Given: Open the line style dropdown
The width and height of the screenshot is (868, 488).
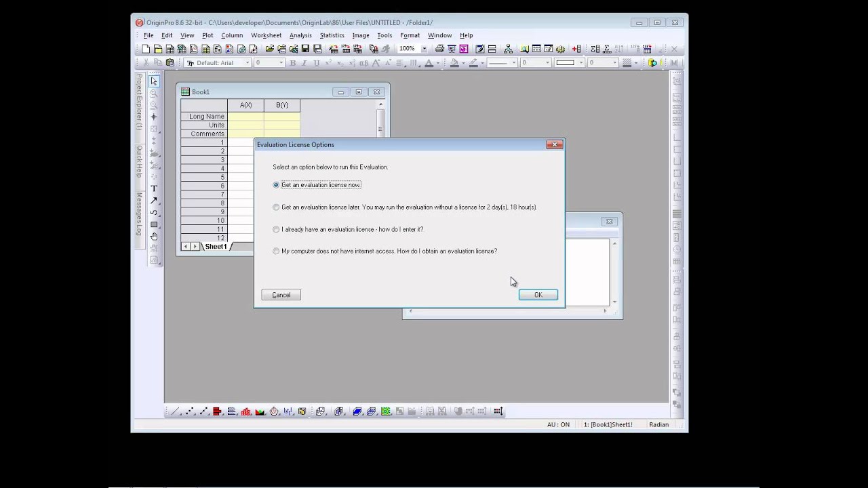Looking at the screenshot, I should click(x=513, y=62).
